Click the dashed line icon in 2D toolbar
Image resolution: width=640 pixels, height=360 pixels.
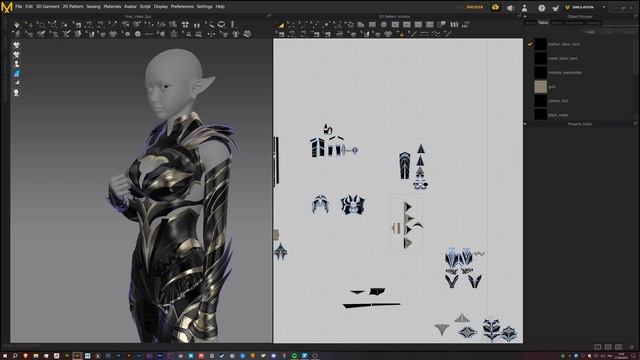click(x=424, y=34)
